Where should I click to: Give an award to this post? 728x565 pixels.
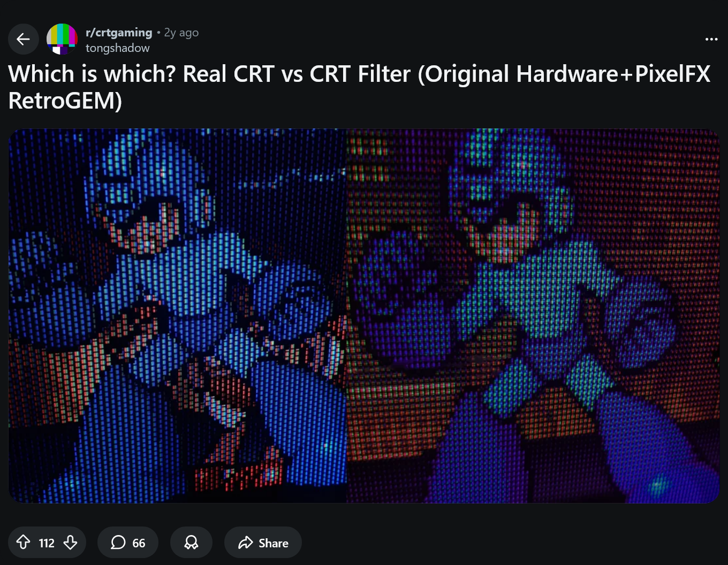click(x=191, y=543)
